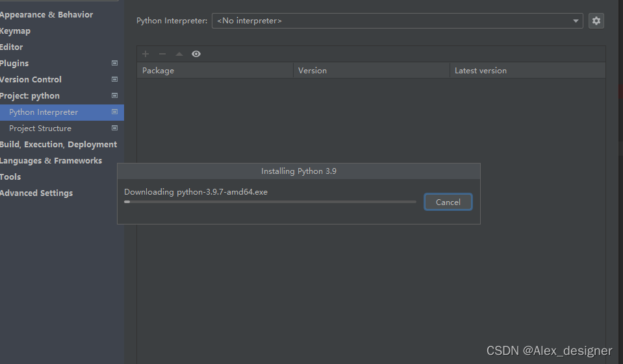Open Languages & Frameworks settings

pyautogui.click(x=51, y=161)
